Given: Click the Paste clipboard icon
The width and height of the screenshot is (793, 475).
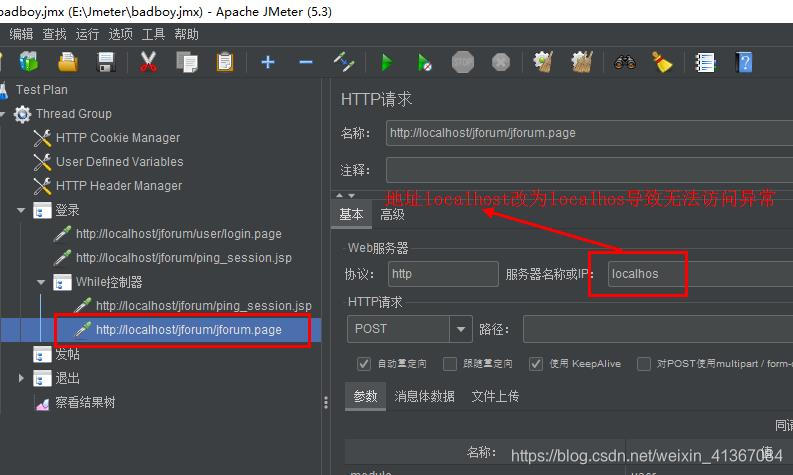Looking at the screenshot, I should 225,62.
